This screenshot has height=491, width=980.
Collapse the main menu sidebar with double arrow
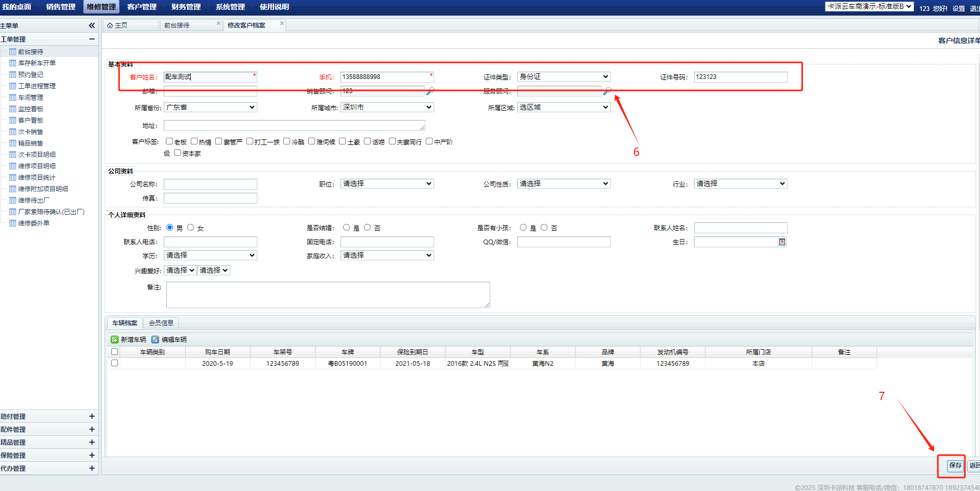pos(92,25)
